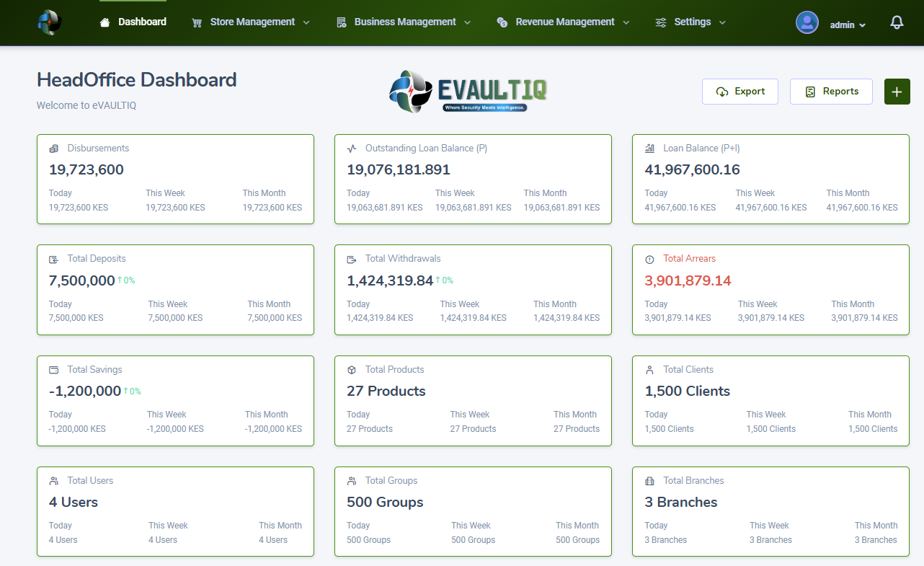The image size is (924, 566).
Task: Click the Export button
Action: pos(740,92)
